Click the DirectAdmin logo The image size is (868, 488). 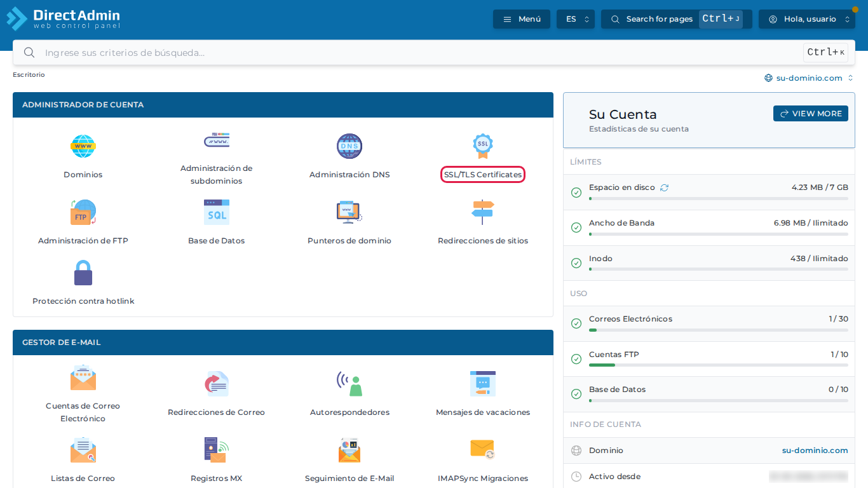64,19
